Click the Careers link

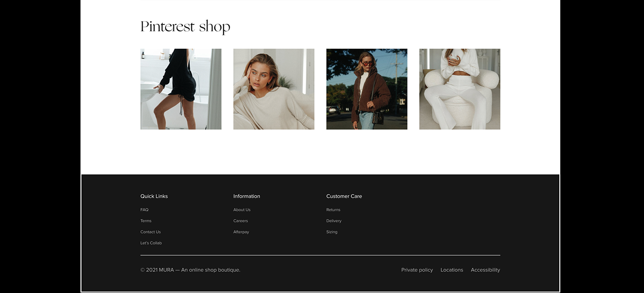click(x=241, y=220)
